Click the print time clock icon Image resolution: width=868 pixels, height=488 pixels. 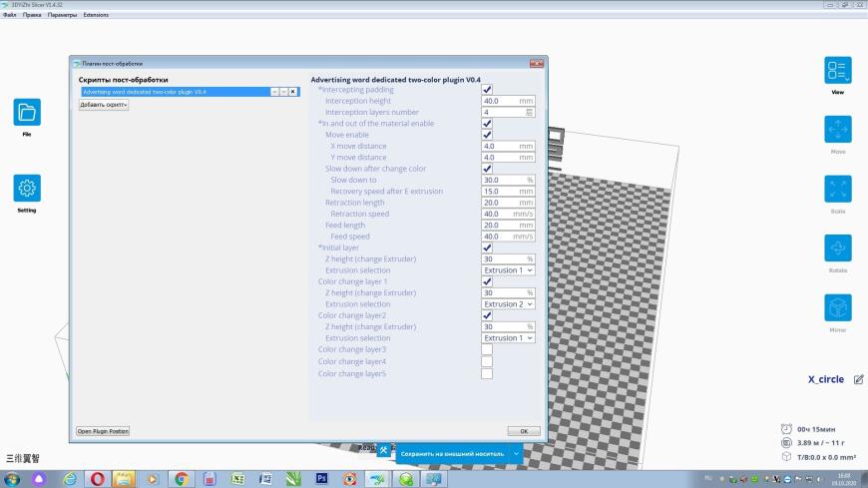click(786, 429)
